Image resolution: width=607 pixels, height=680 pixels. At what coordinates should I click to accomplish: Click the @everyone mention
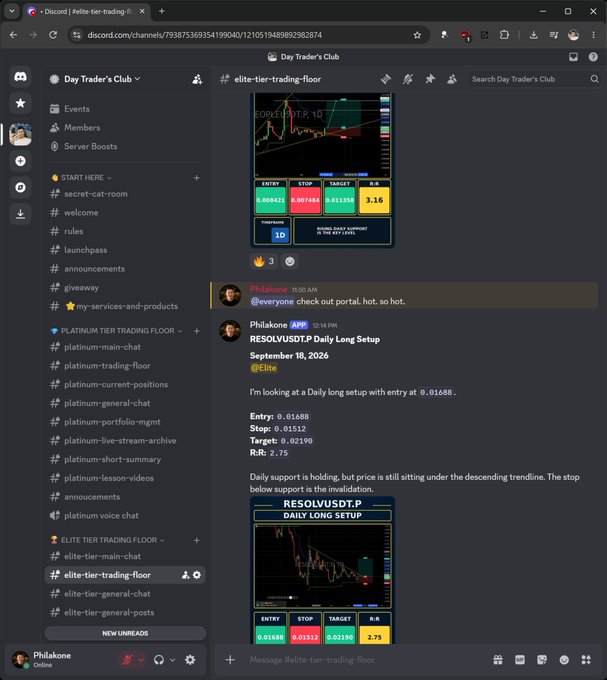272,301
